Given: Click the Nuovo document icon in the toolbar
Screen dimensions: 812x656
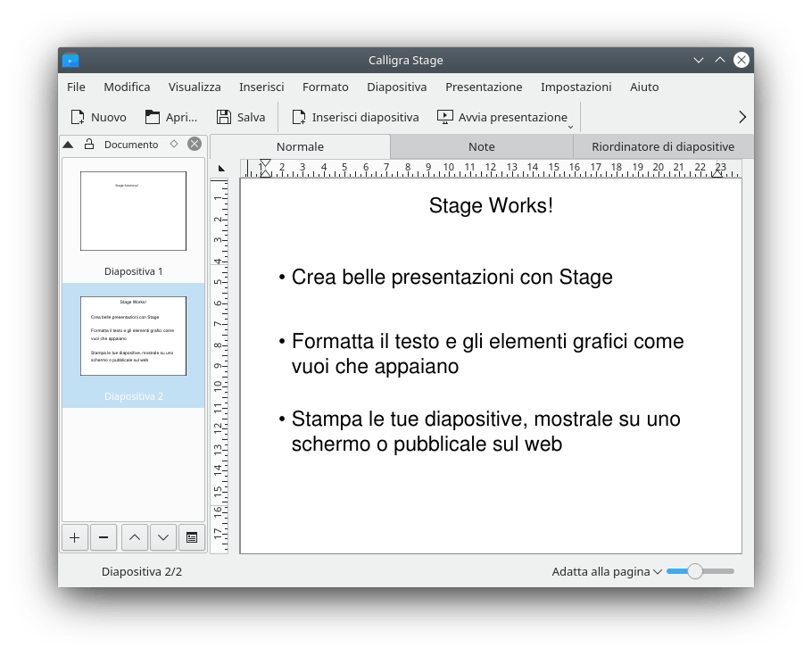Looking at the screenshot, I should (78, 117).
